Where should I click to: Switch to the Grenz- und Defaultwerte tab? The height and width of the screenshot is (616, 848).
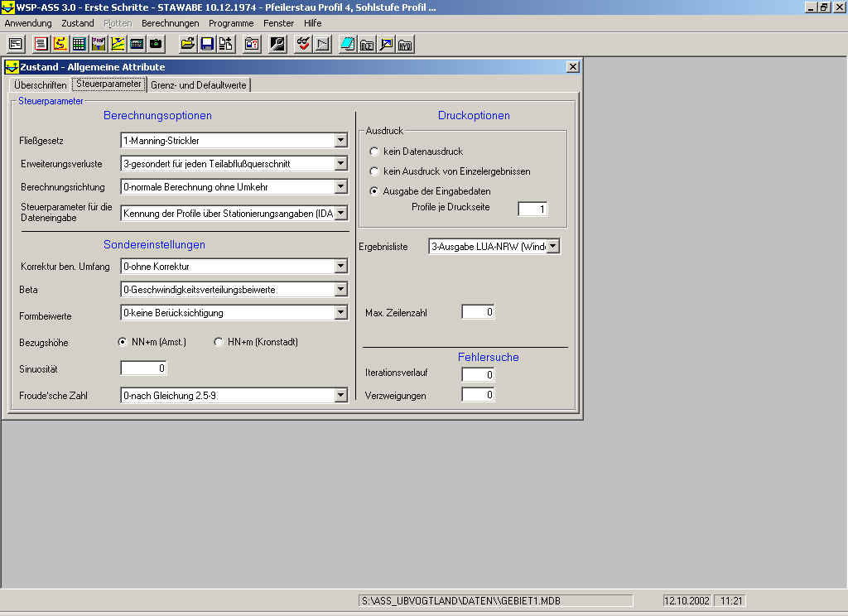pyautogui.click(x=199, y=85)
